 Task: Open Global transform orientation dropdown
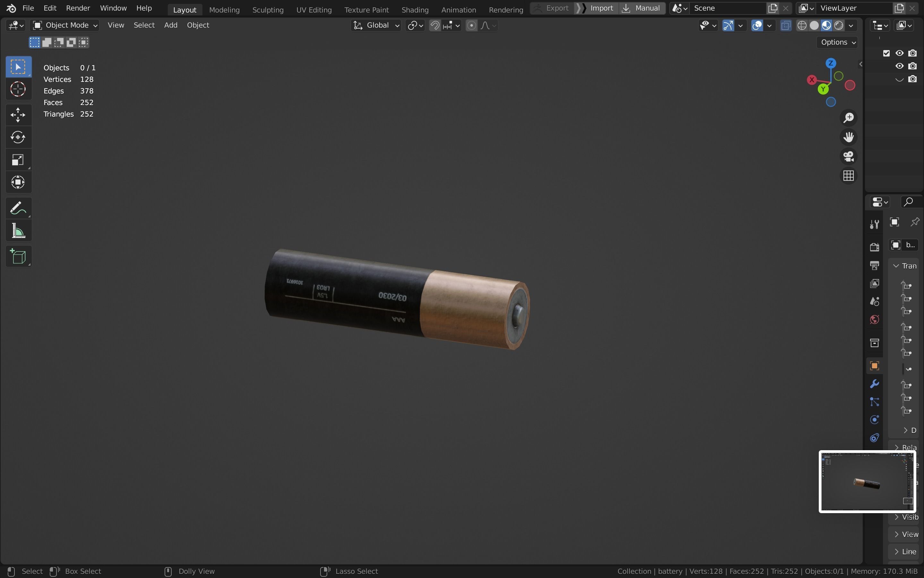[376, 26]
